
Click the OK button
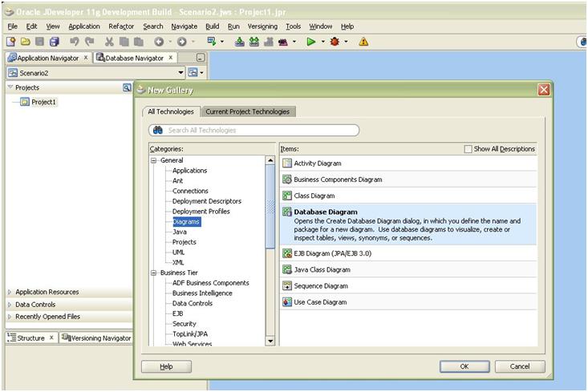point(464,366)
